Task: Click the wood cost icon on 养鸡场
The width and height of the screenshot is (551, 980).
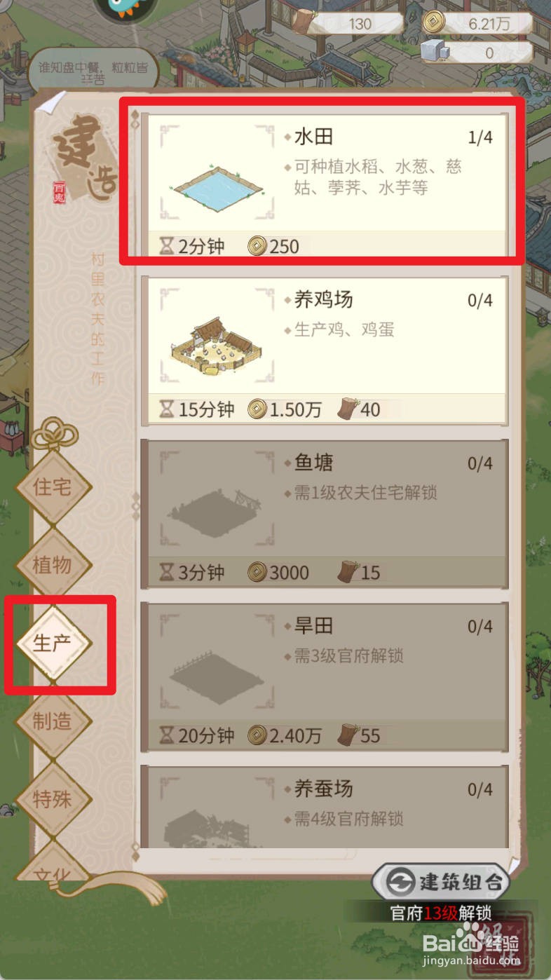Action: [346, 409]
